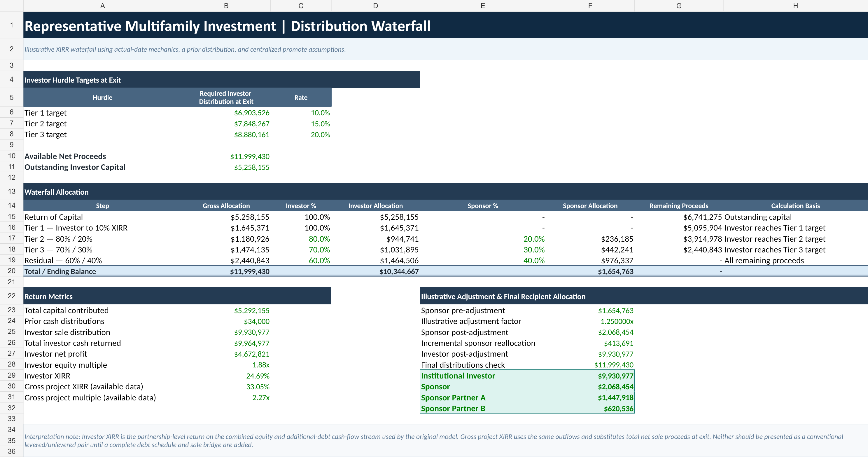Select Sponsor Partner A amount $1,447,918
This screenshot has width=868, height=457.
coord(616,398)
